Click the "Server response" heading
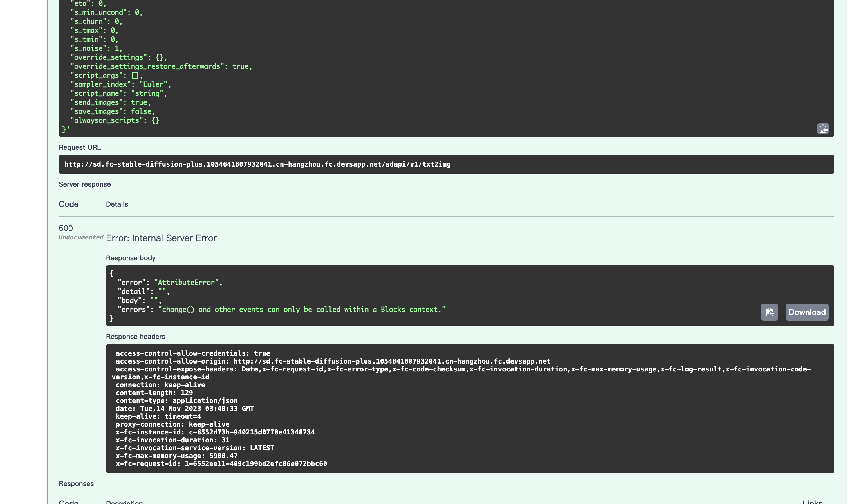The height and width of the screenshot is (504, 861). point(85,185)
